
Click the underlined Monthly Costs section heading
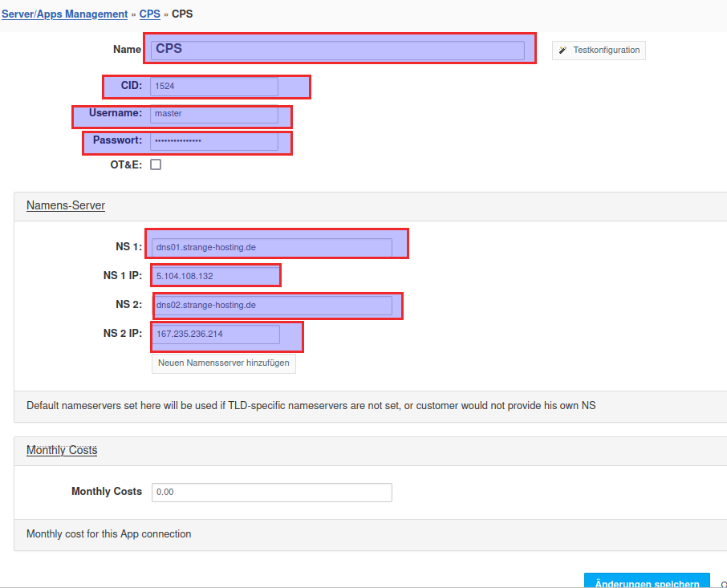point(62,450)
